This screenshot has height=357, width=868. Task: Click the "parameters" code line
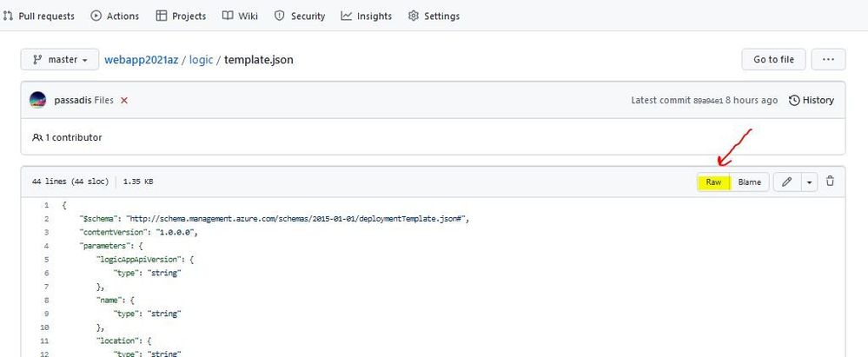(x=111, y=246)
